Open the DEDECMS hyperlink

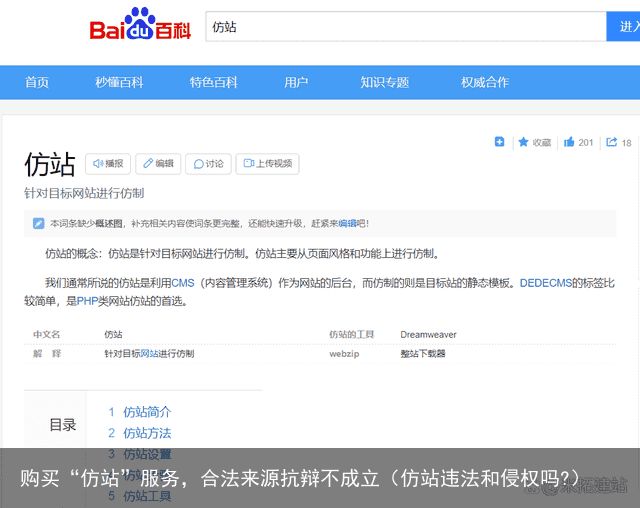pos(546,283)
